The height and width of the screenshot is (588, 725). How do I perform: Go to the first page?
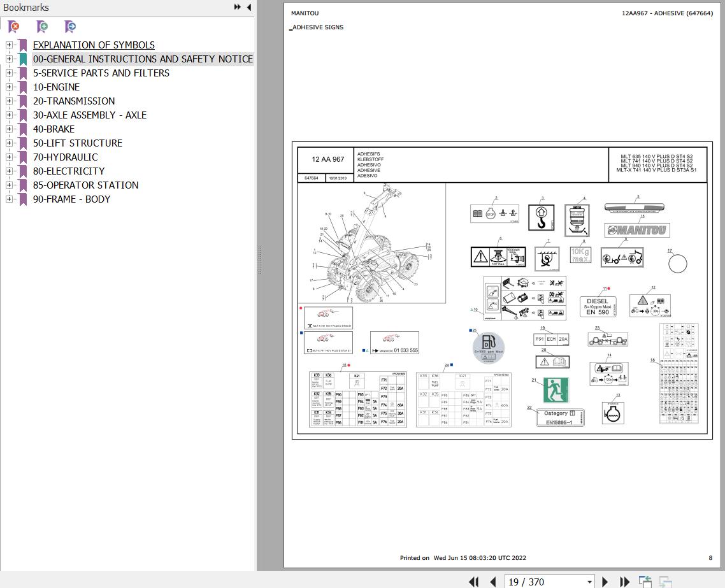(473, 582)
